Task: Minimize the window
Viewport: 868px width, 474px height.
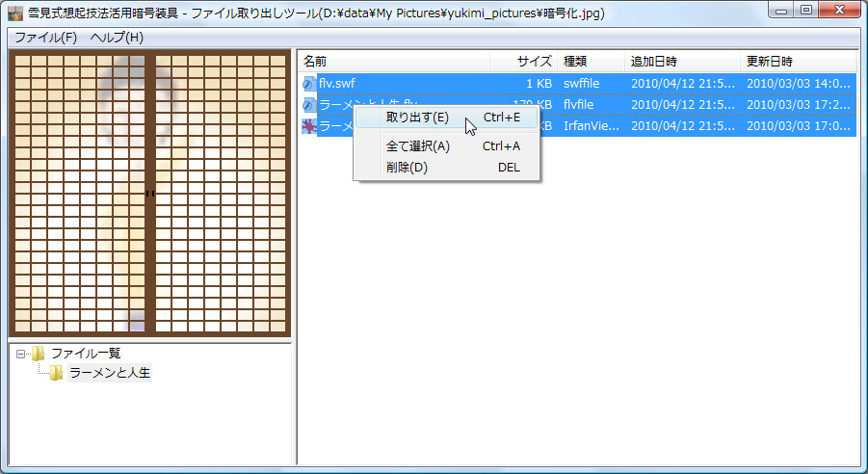Action: [781, 10]
